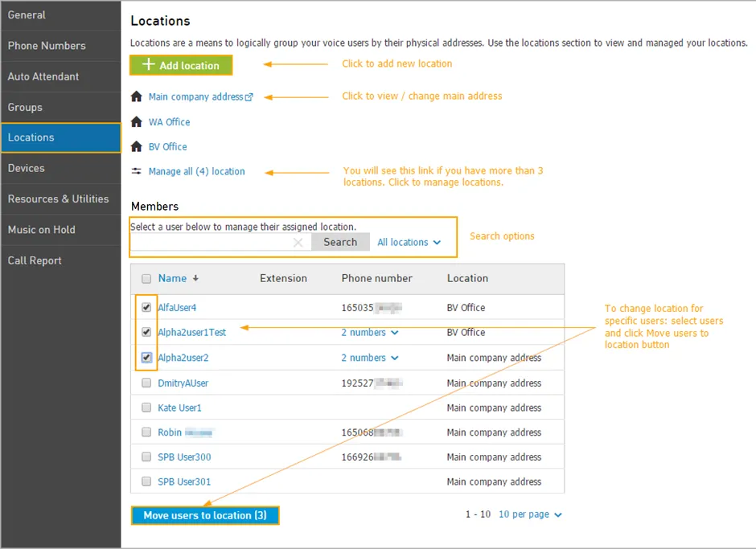Click the external link icon after Main company address
756x549 pixels.
pos(249,97)
